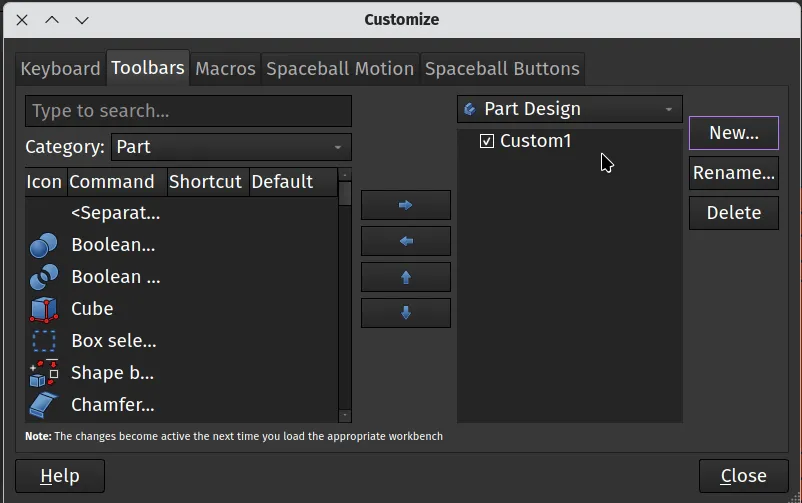Open the Spaceball Buttons tab

tap(502, 69)
